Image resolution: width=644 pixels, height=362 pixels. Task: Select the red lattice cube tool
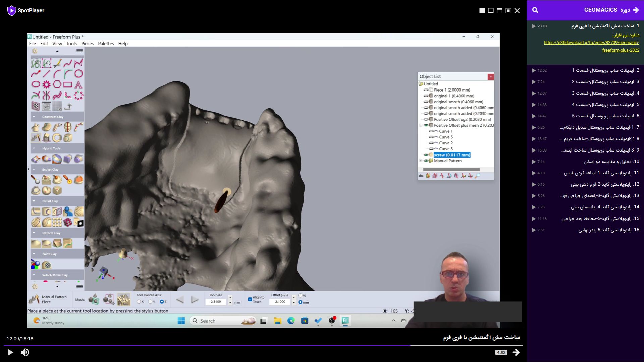68,222
